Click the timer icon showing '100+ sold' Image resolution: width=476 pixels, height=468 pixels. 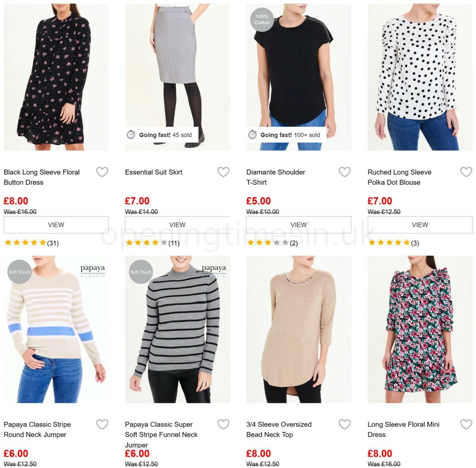(x=252, y=135)
